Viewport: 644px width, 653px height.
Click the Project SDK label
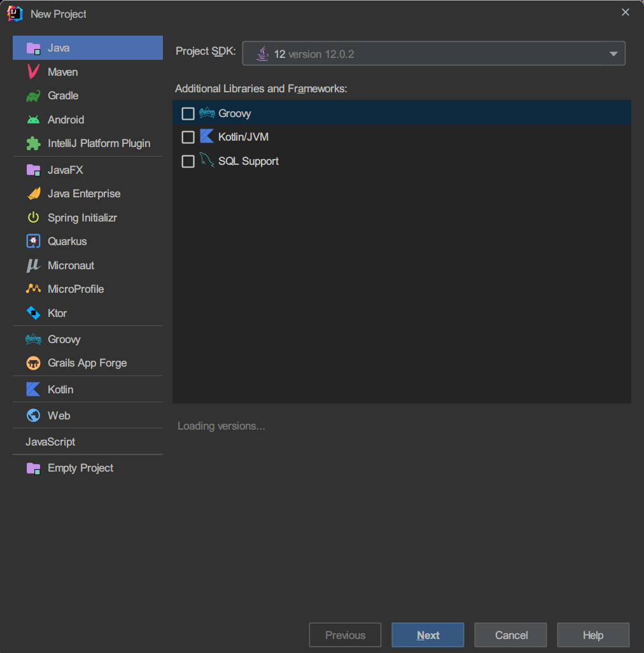click(206, 51)
